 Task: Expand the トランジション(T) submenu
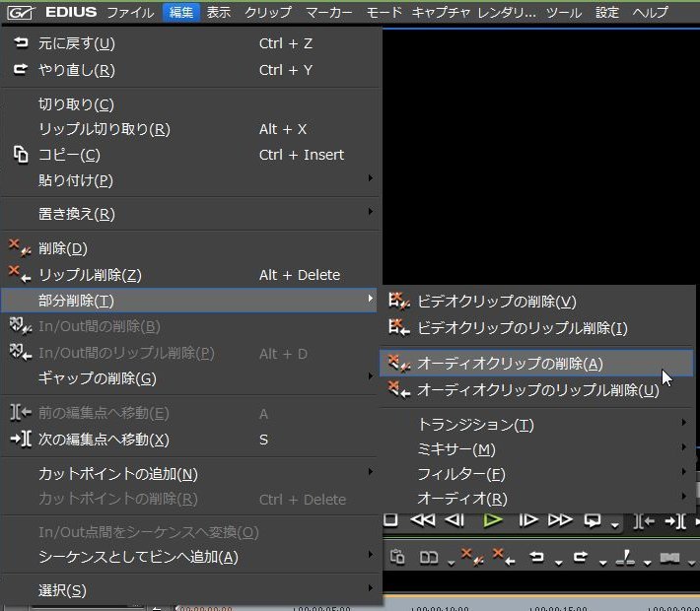537,424
